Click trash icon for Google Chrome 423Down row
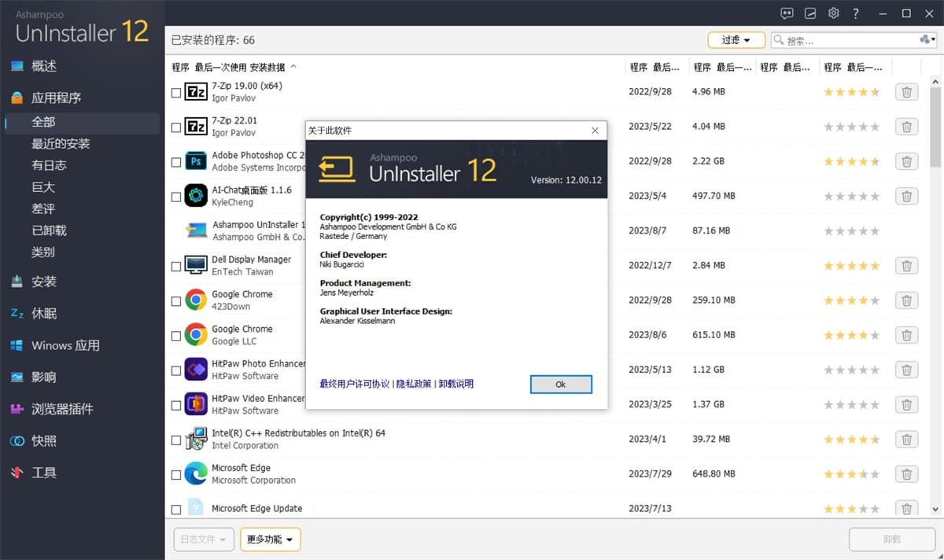Image resolution: width=944 pixels, height=560 pixels. coord(906,300)
